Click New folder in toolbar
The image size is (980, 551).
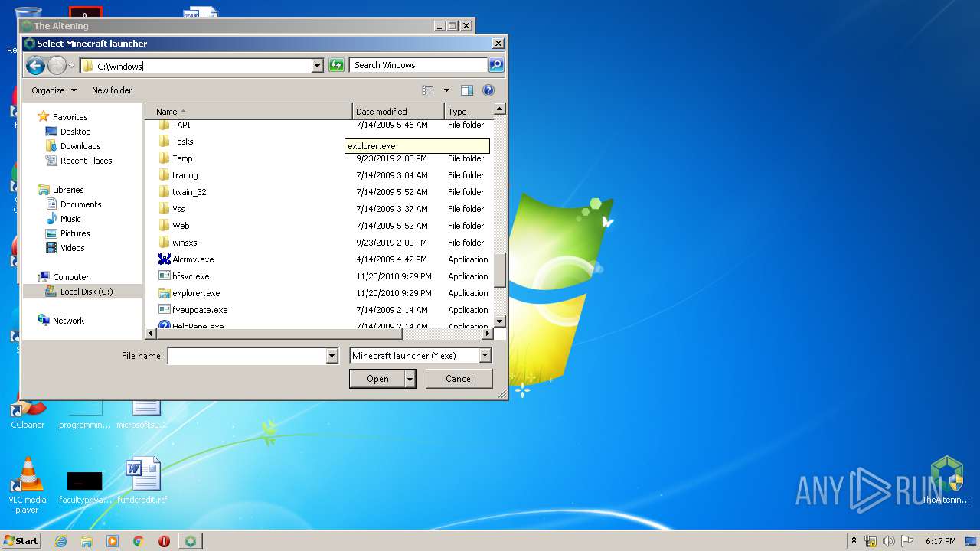[x=112, y=90]
